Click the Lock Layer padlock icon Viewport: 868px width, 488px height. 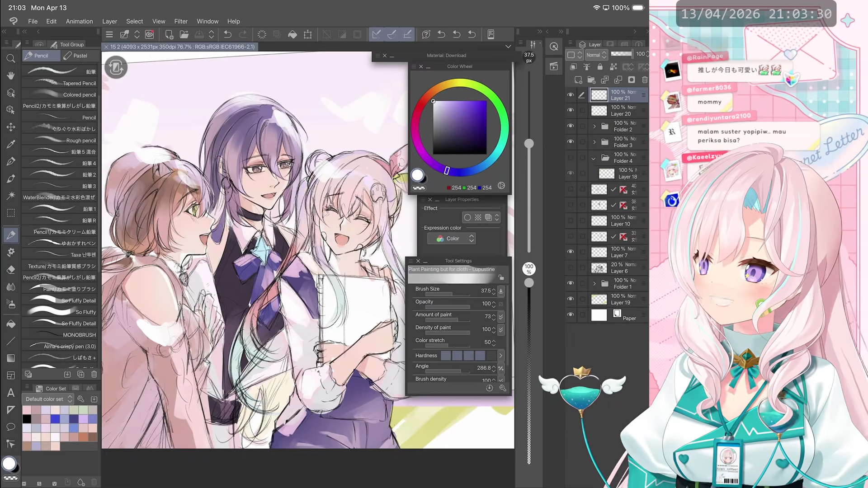[x=600, y=67]
